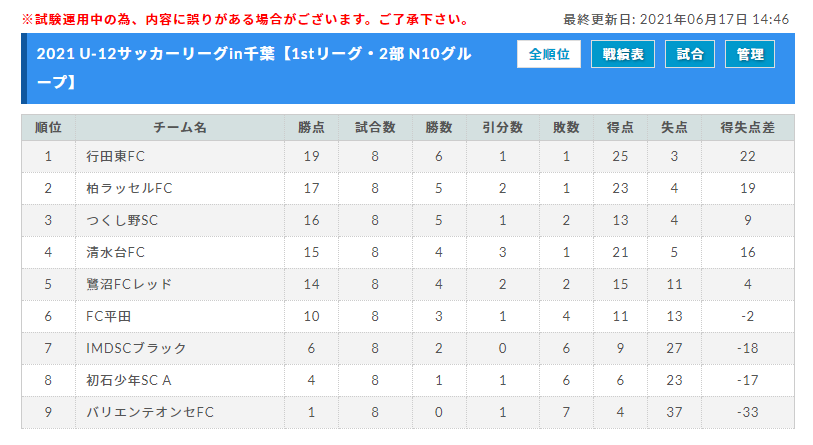Click the 勝点 column header
Screen dimensions: 813x445
(311, 128)
